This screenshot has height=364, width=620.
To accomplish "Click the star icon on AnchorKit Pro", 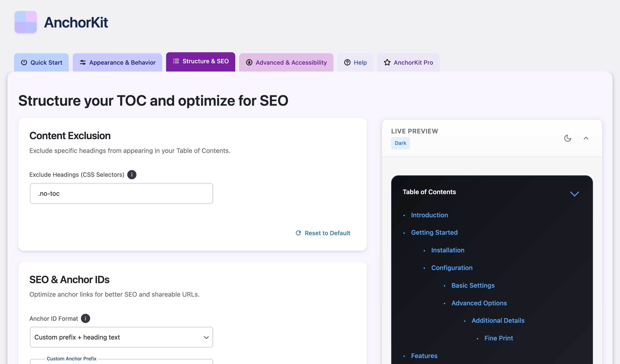I will (x=387, y=63).
